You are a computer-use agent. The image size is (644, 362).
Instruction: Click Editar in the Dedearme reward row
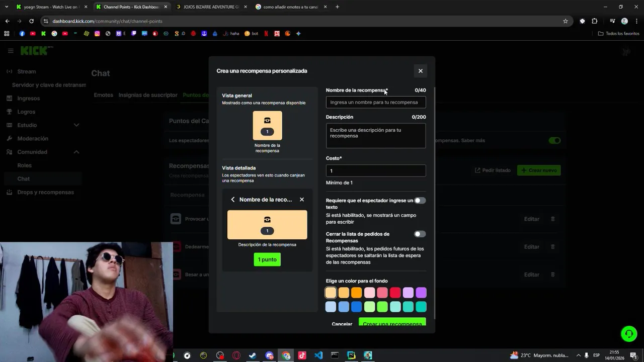pos(532,247)
